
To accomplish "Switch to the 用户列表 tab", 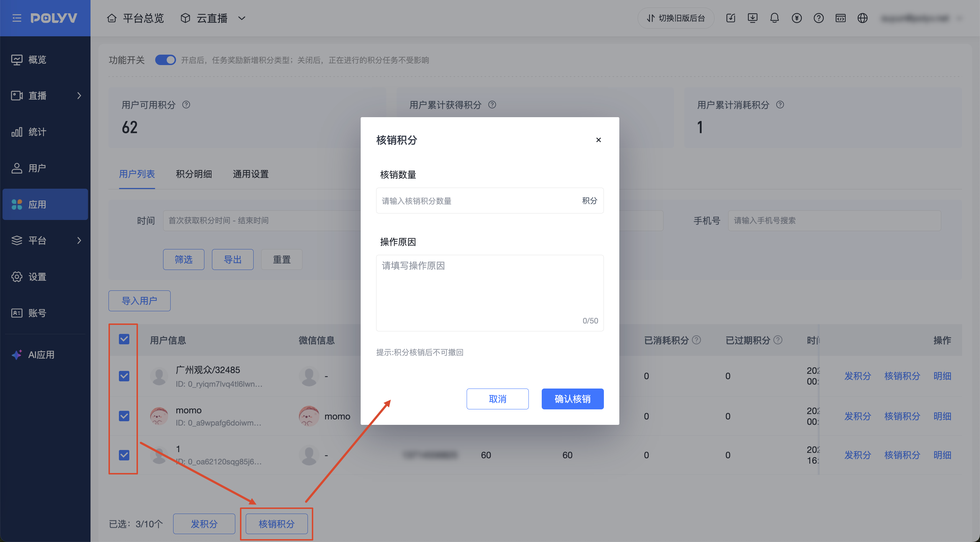I will click(x=137, y=174).
